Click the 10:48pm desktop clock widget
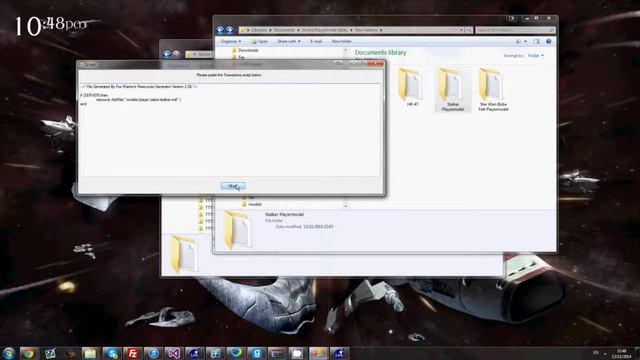 click(x=51, y=26)
